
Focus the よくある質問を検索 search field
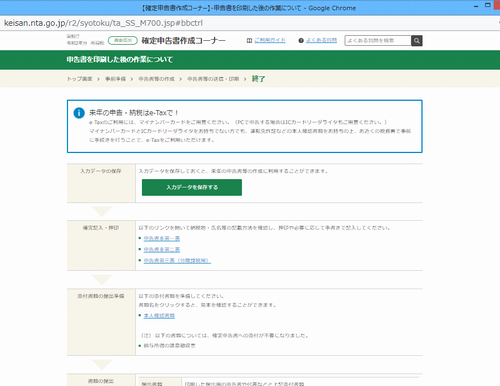(378, 41)
